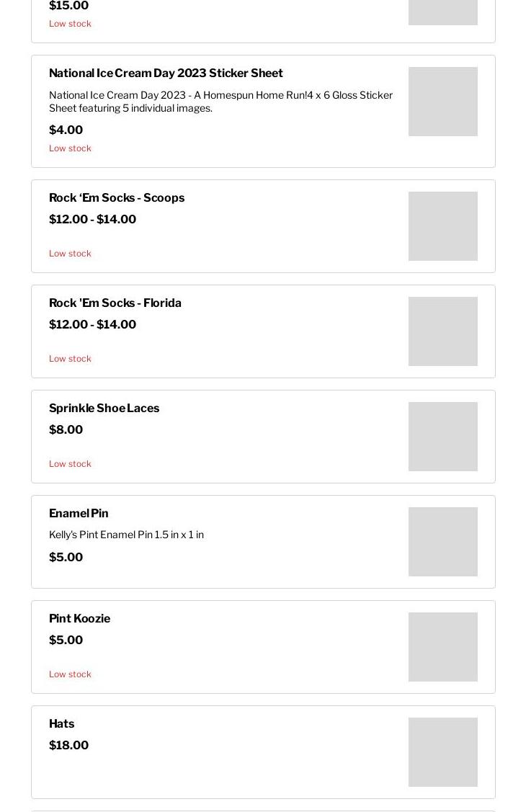Open the Enamel Pin product

click(x=79, y=514)
